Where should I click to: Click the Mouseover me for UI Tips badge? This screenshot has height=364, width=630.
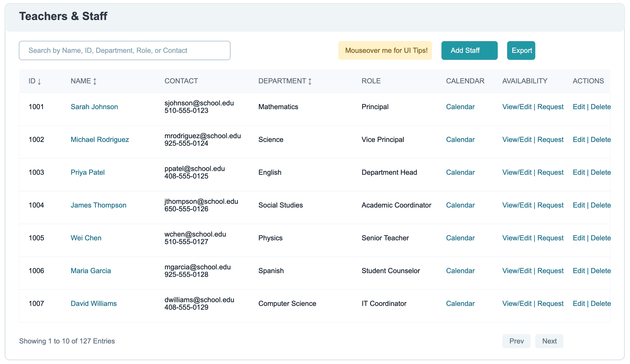pos(385,51)
